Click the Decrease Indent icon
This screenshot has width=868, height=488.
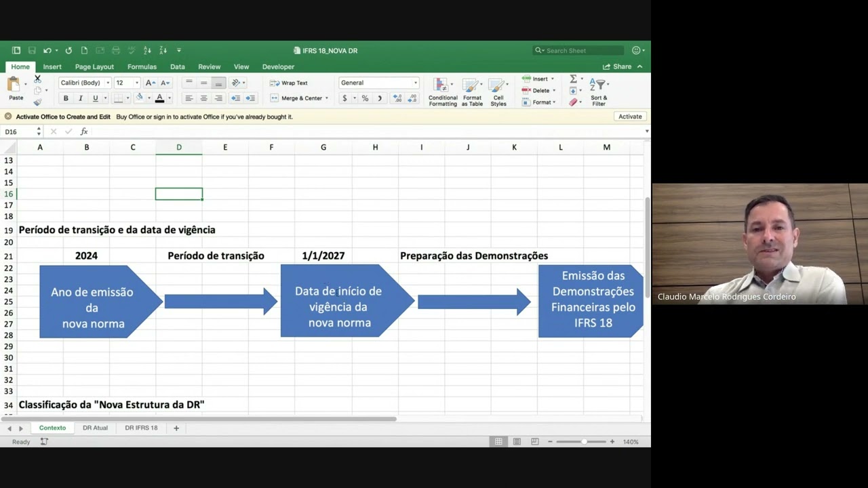pyautogui.click(x=235, y=98)
